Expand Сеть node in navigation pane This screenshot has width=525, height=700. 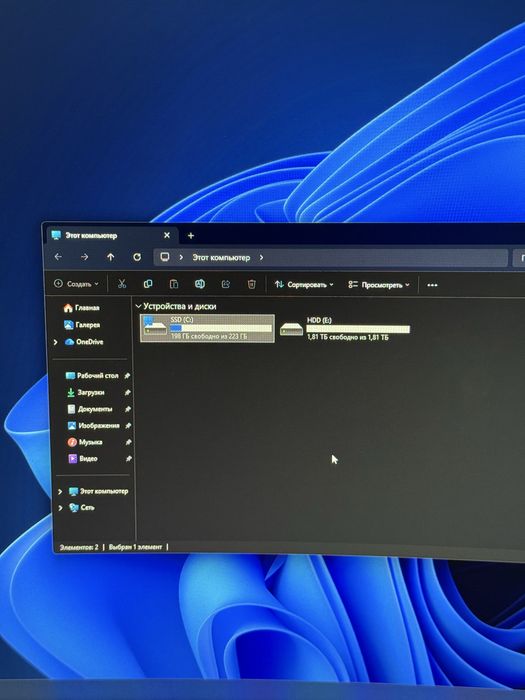pos(60,508)
